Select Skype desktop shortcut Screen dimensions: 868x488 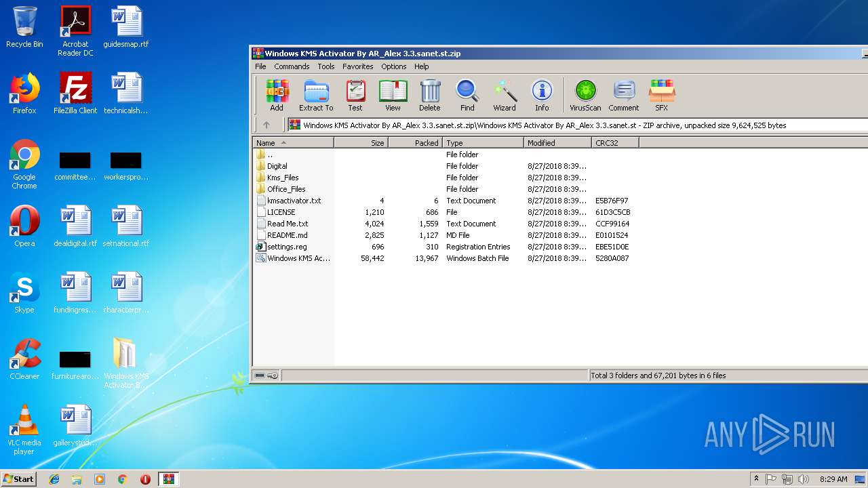[x=24, y=293]
